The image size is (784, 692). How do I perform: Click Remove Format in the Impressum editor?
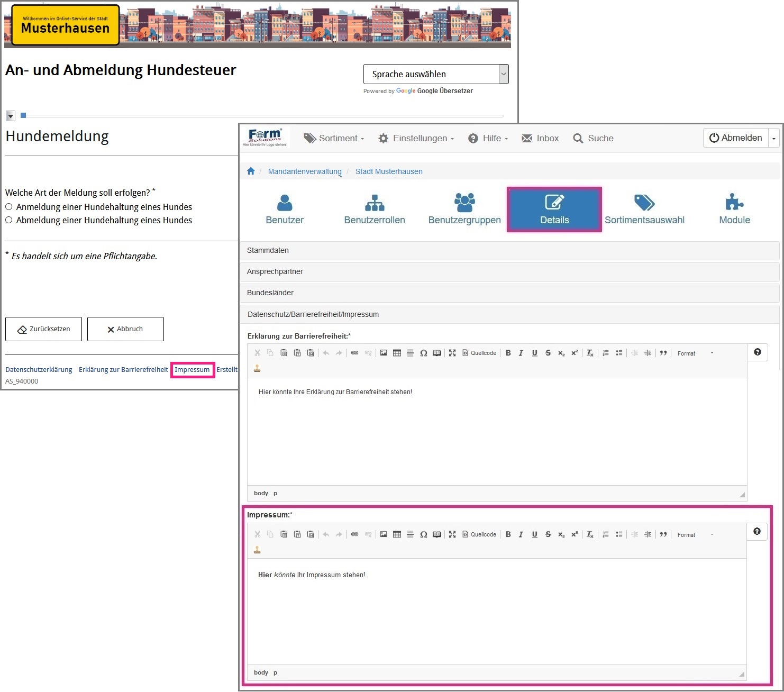[x=590, y=534]
